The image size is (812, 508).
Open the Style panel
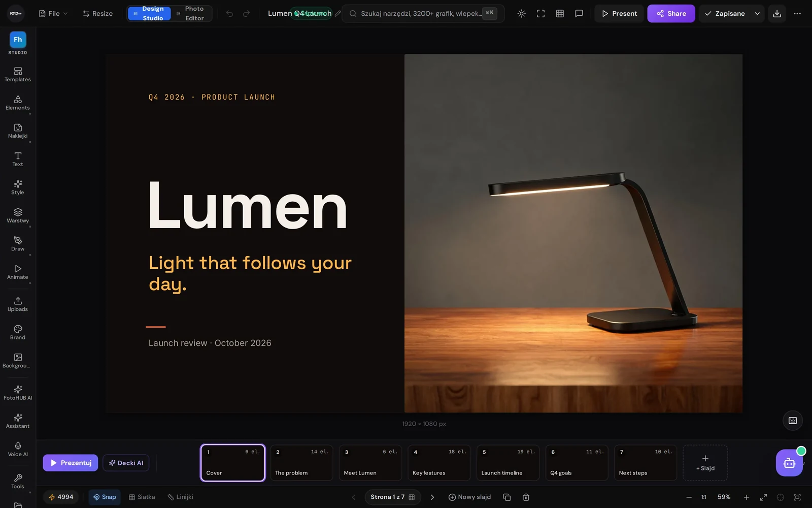point(18,187)
